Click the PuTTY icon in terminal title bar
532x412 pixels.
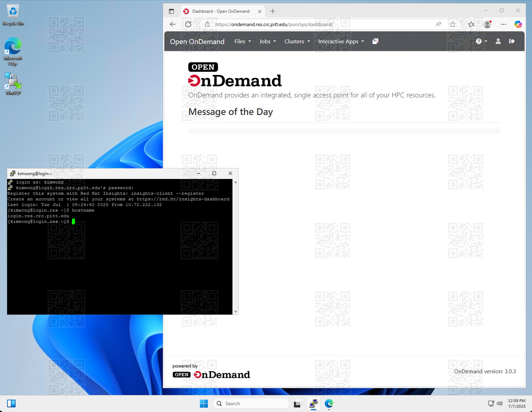coord(12,173)
